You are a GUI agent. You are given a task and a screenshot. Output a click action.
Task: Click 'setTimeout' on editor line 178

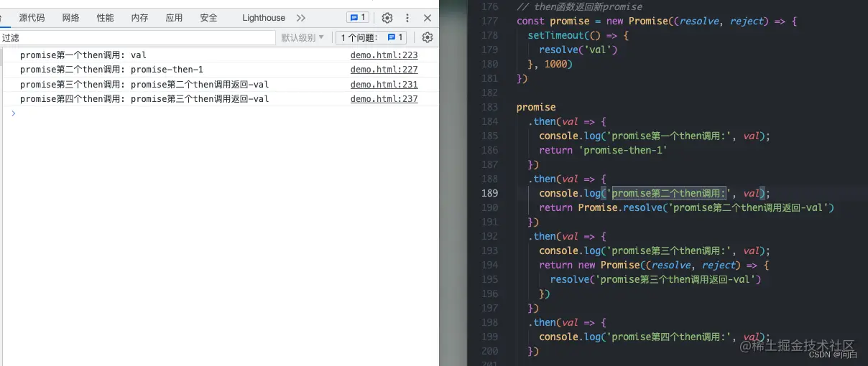tap(555, 35)
